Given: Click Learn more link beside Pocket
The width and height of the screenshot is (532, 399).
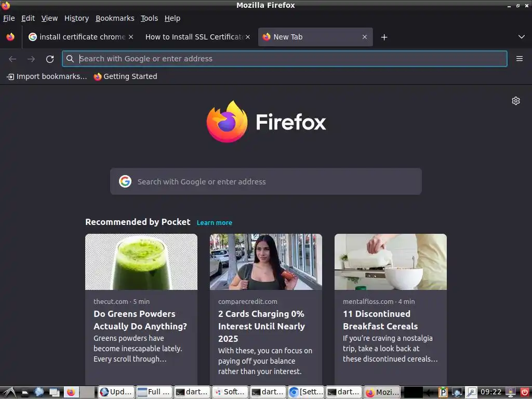Looking at the screenshot, I should (x=215, y=223).
